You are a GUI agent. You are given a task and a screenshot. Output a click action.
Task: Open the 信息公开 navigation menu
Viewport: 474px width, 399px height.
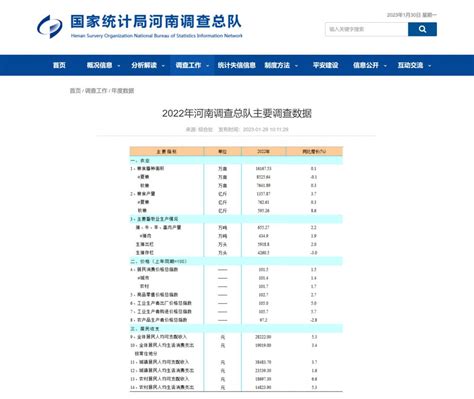(366, 65)
